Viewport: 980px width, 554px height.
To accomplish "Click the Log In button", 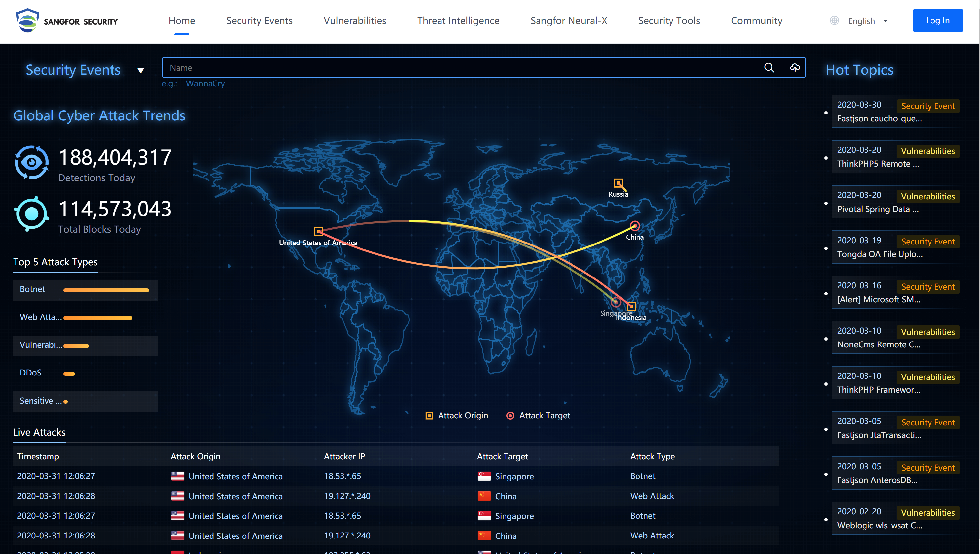I will [x=937, y=20].
